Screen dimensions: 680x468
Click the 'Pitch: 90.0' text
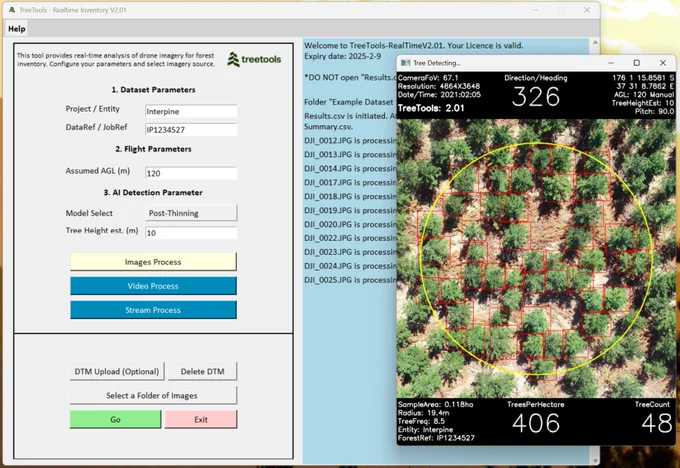(654, 111)
